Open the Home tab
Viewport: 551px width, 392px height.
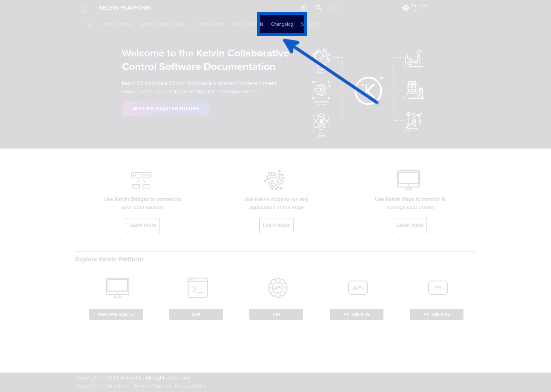coord(86,24)
